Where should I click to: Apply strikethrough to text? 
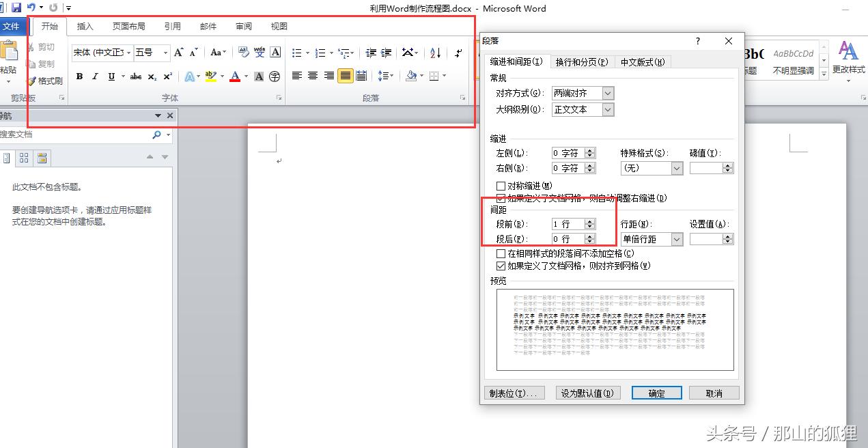[x=135, y=76]
